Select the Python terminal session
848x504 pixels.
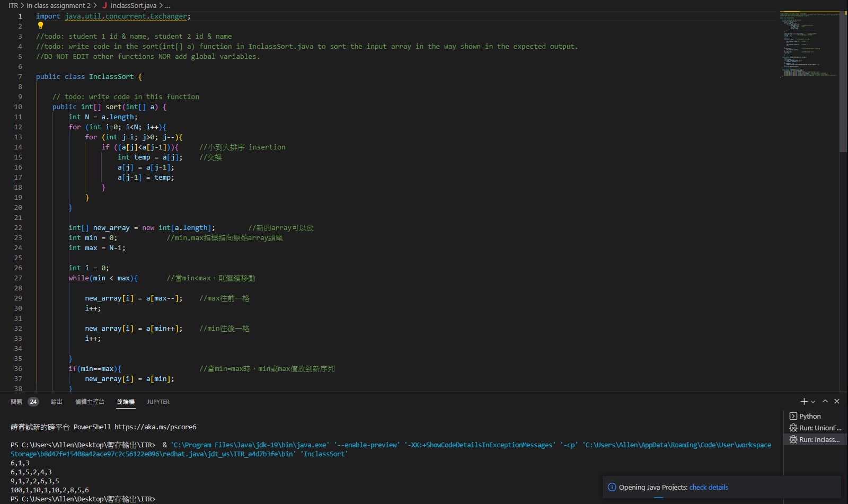pos(809,416)
